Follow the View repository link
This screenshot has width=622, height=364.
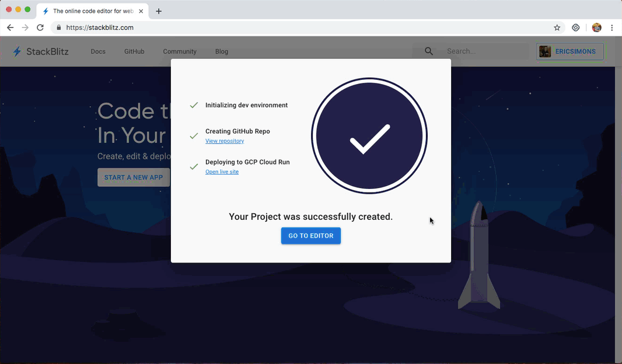coord(225,141)
